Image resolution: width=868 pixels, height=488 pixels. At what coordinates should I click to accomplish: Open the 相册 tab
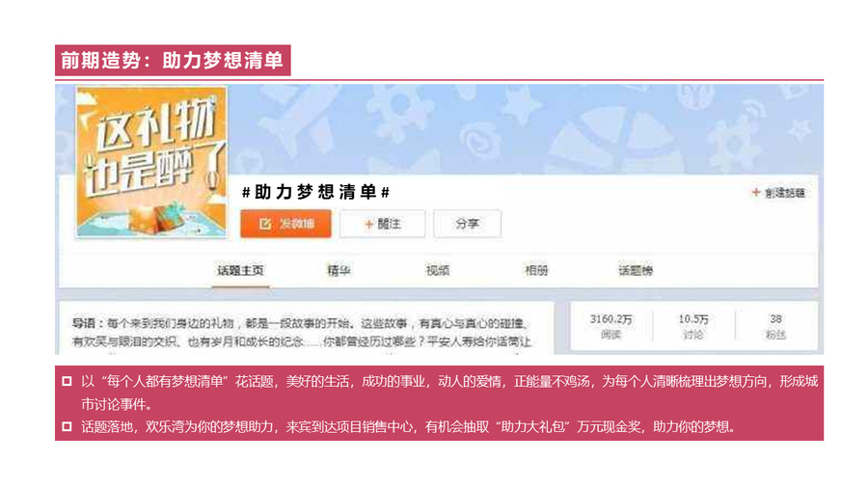536,271
